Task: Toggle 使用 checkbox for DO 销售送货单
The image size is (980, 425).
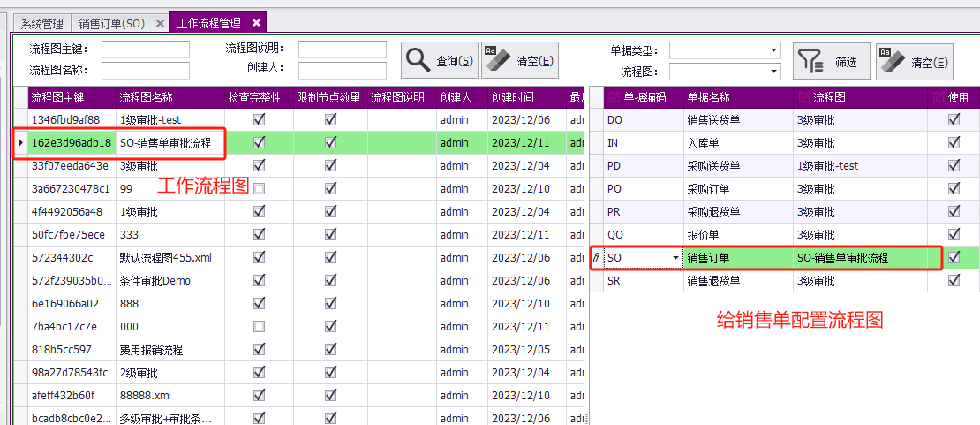Action: (954, 119)
